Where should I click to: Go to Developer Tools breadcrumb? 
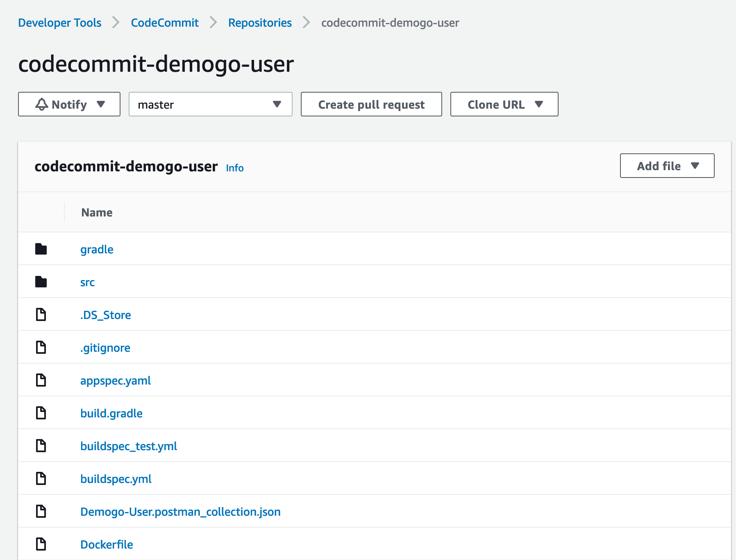click(x=60, y=23)
